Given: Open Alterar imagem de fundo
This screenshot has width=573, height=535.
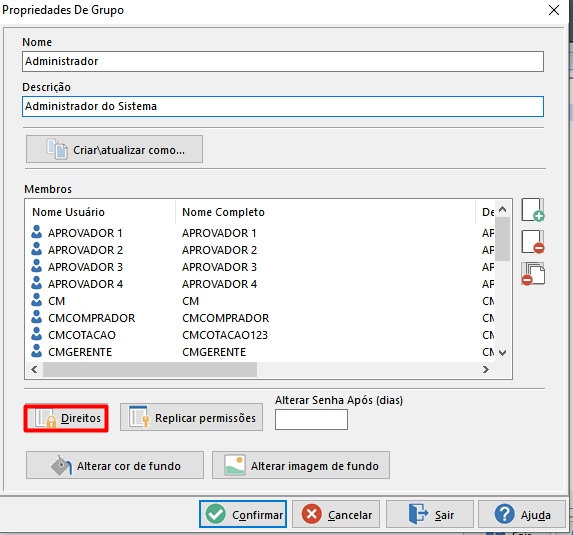Looking at the screenshot, I should pyautogui.click(x=301, y=465).
